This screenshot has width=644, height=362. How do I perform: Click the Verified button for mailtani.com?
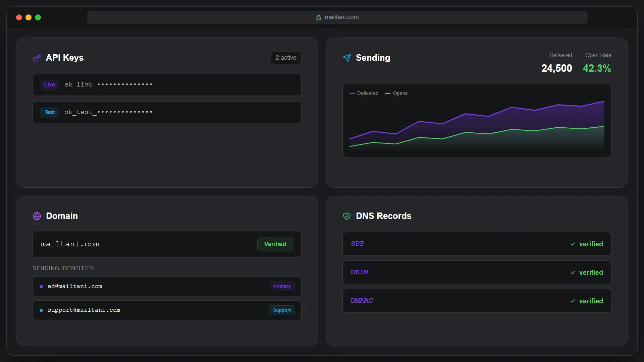click(275, 244)
